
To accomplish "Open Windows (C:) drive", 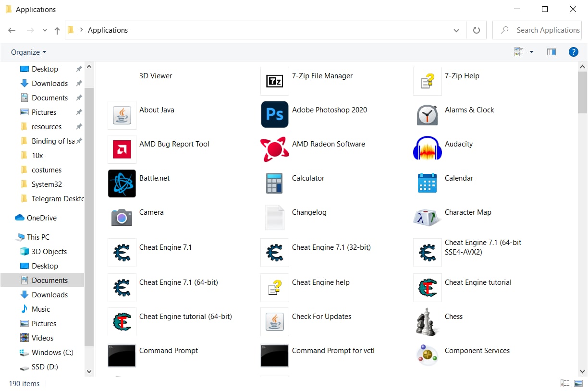I will (47, 353).
